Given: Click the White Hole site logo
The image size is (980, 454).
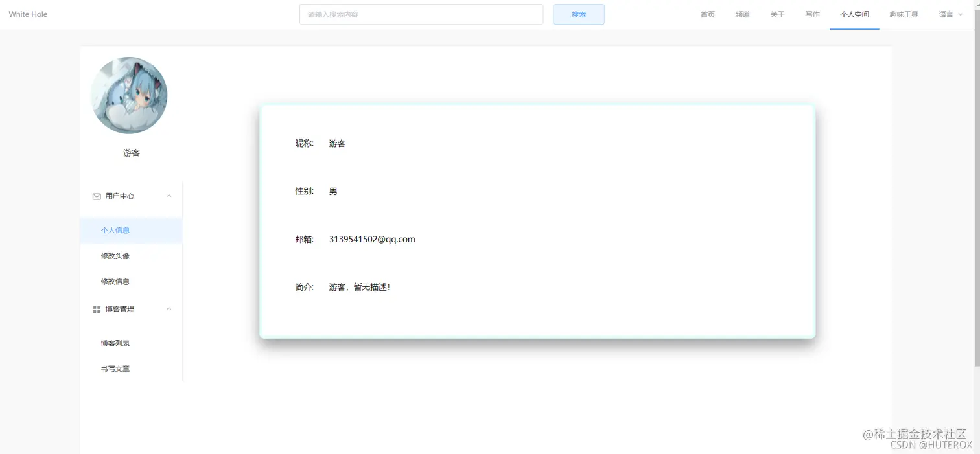Looking at the screenshot, I should click(27, 14).
